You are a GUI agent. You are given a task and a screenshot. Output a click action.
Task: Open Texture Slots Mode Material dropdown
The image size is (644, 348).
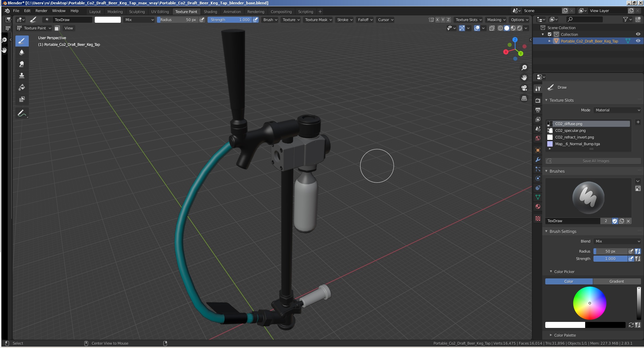coord(617,110)
